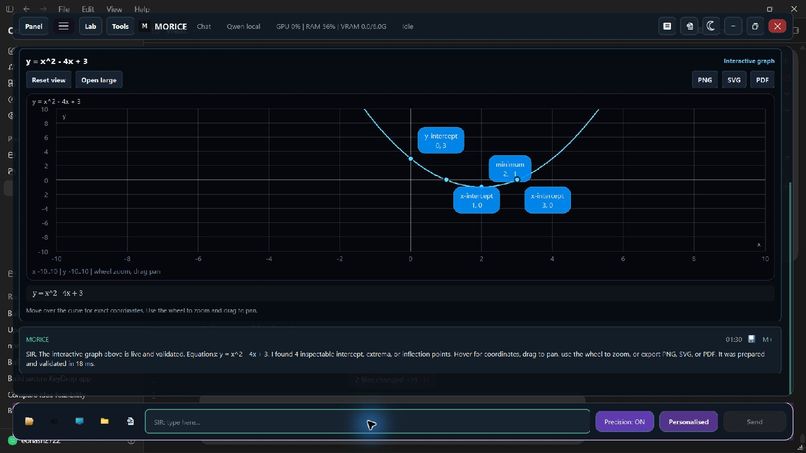Click the forward arrow in the background window
Screen dimensions: 806x453
[43, 9]
